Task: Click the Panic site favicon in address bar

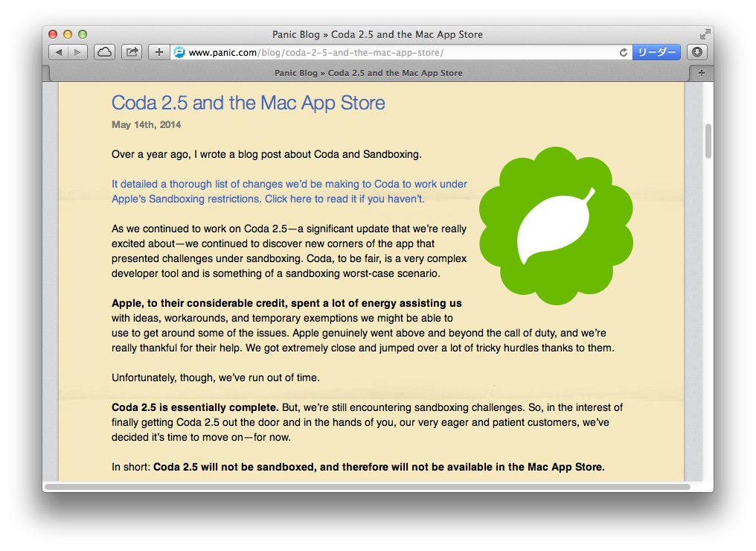Action: (179, 52)
